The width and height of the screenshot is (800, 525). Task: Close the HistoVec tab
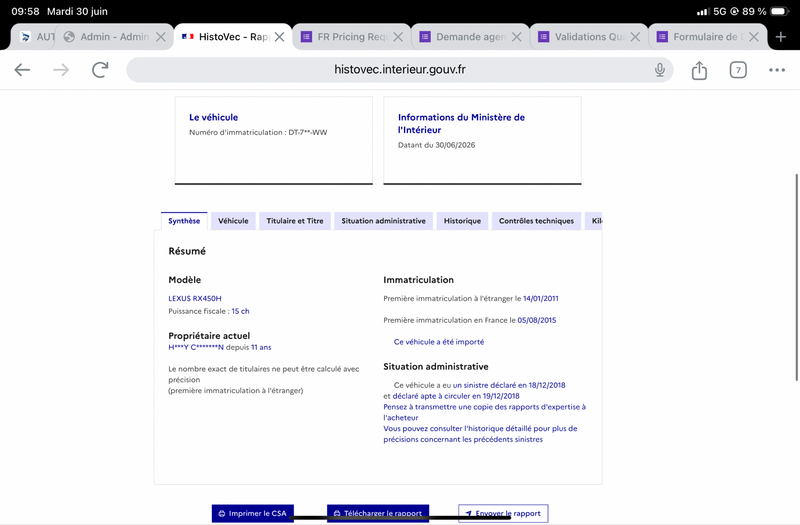coord(280,37)
